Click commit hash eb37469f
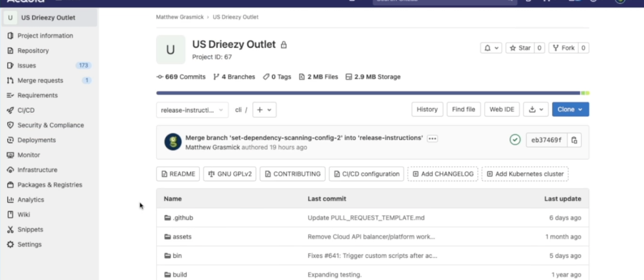 [546, 140]
